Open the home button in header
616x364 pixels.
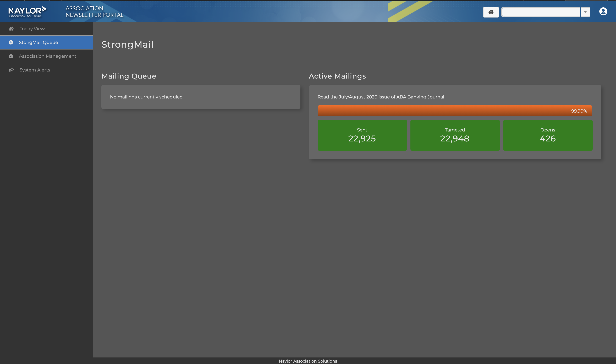491,12
